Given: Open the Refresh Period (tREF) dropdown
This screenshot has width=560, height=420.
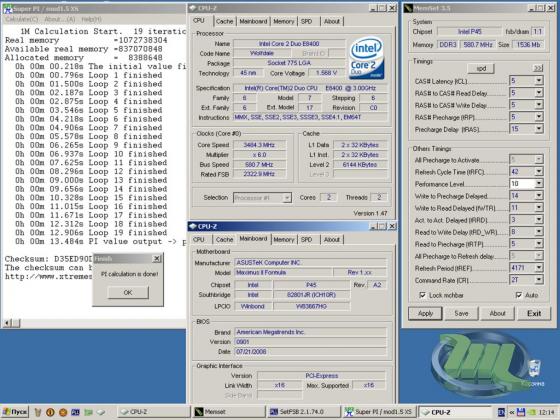Looking at the screenshot, I should (539, 268).
